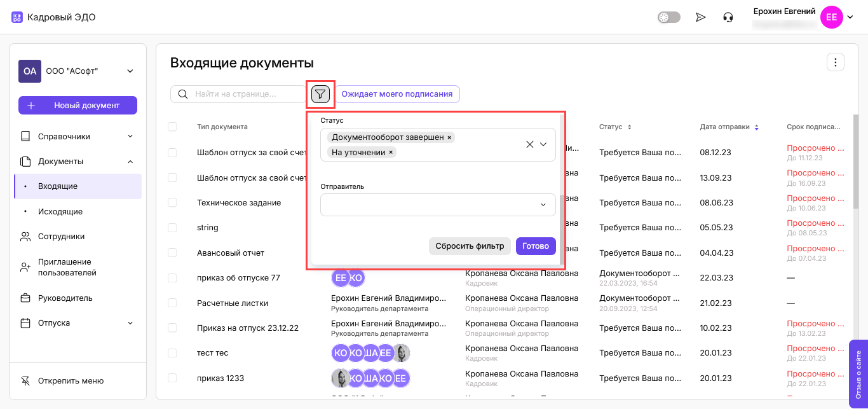The image size is (868, 409).
Task: Remove the 'На уточнении' status tag
Action: click(x=391, y=152)
